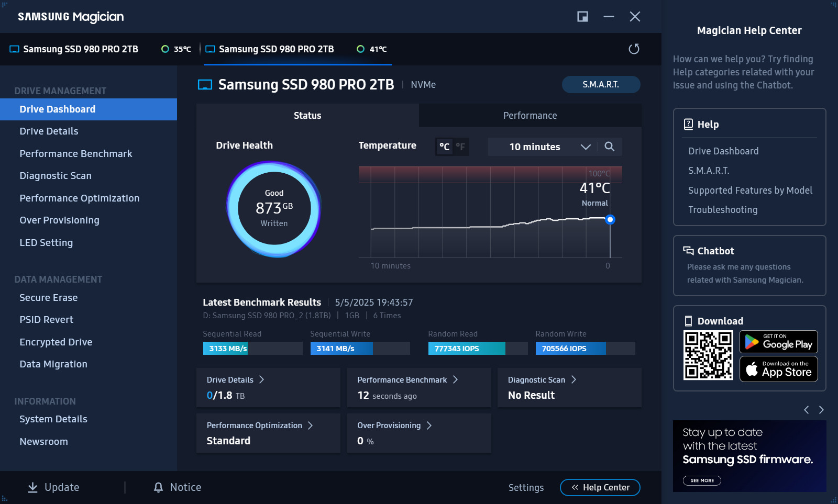The height and width of the screenshot is (504, 838).
Task: Click the Help document icon
Action: tap(688, 124)
